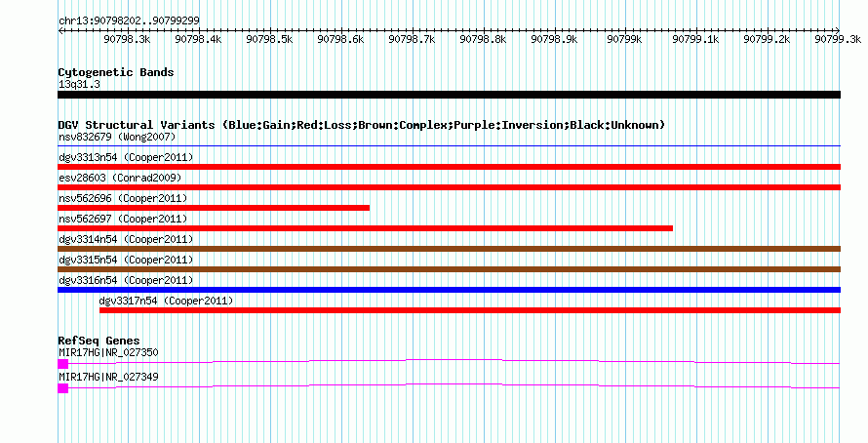Select the 90798.8k ruler tick label
Viewport: 868px width, 443px height.
pos(484,39)
